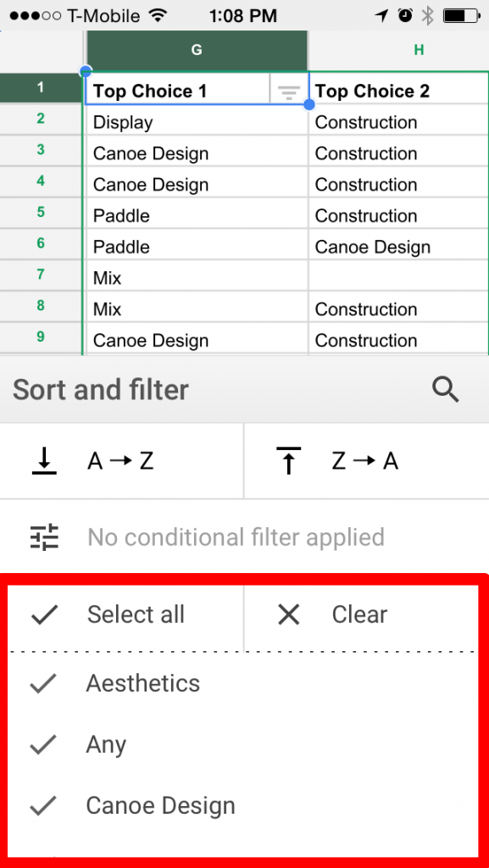
Task: Toggle the Any filter checkmark
Action: click(x=43, y=744)
